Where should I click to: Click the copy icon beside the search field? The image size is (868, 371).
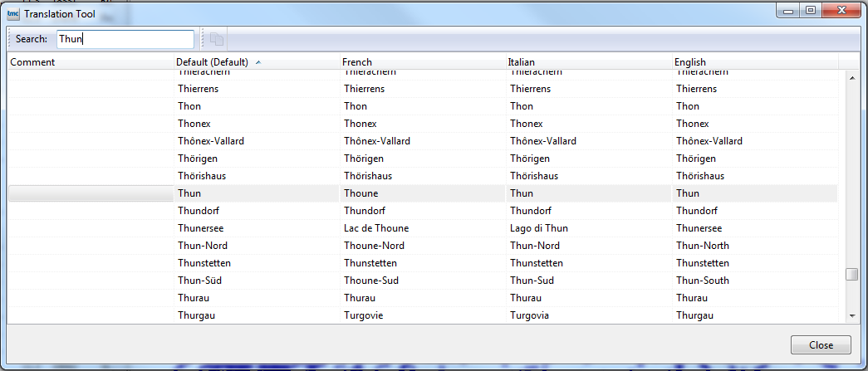(217, 39)
